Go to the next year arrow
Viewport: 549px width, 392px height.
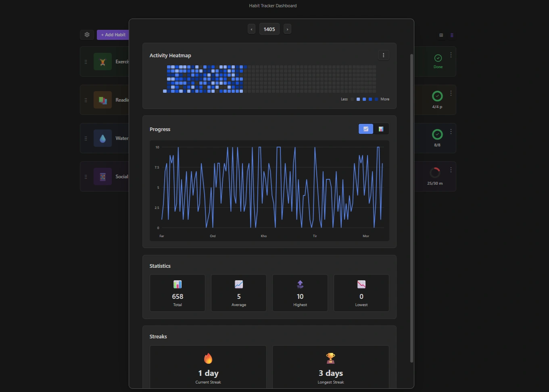[287, 29]
